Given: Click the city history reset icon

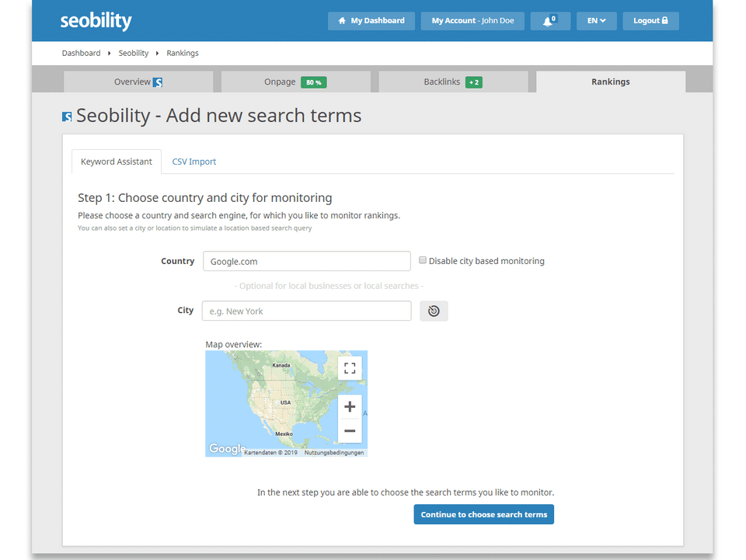Looking at the screenshot, I should (x=434, y=311).
